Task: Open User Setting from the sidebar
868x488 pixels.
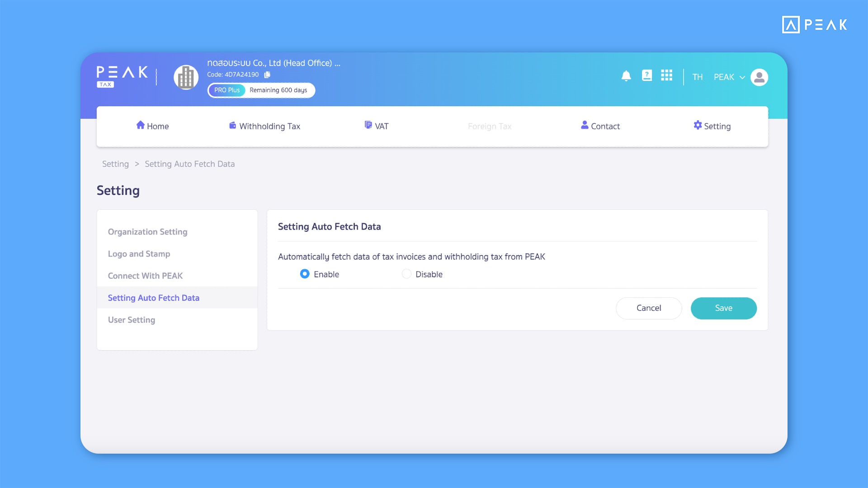Action: [x=131, y=319]
